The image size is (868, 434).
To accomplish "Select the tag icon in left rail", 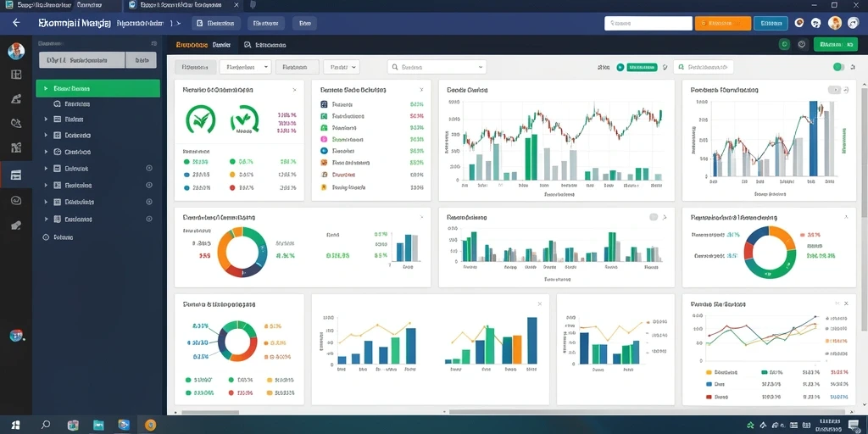I will pyautogui.click(x=16, y=225).
